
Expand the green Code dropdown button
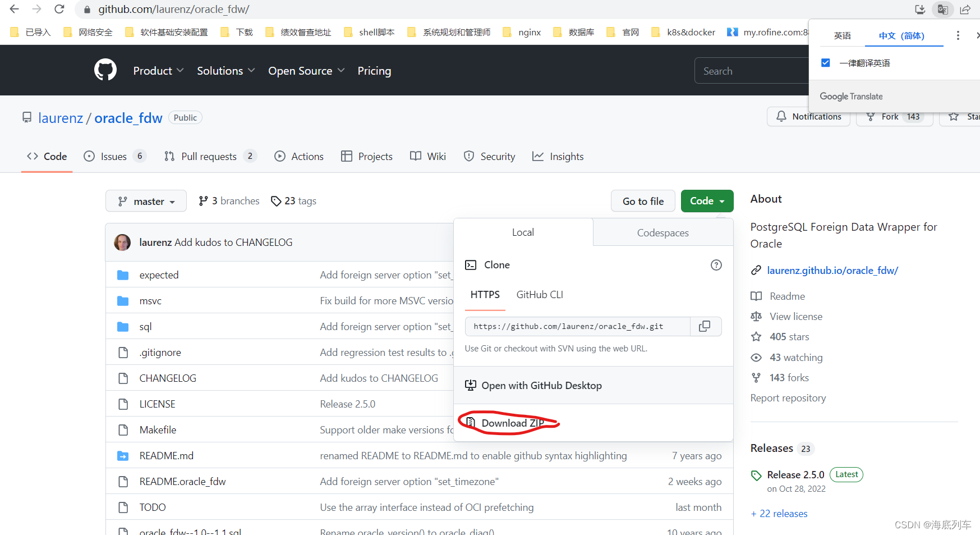click(707, 201)
